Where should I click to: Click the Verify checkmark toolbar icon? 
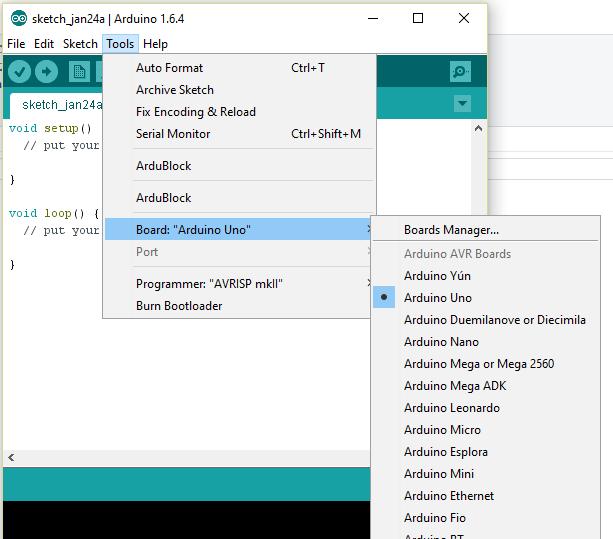coord(19,72)
